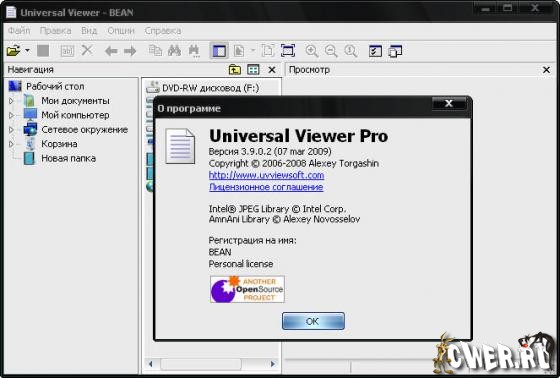Click the zoom out magnifier icon

tap(331, 51)
